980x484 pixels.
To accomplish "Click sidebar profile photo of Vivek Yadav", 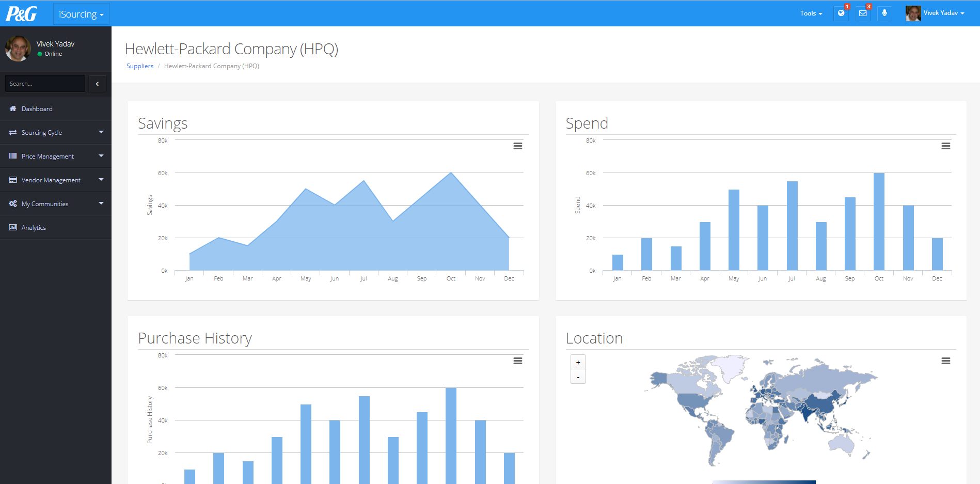I will click(18, 49).
